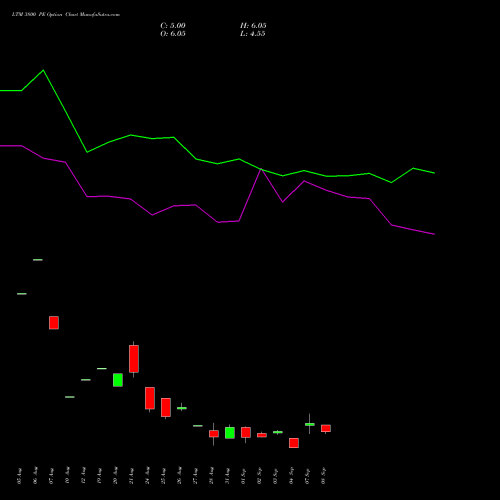Click the '08 Sep' date label
Image resolution: width=500 pixels, height=500 pixels.
[x=323, y=476]
